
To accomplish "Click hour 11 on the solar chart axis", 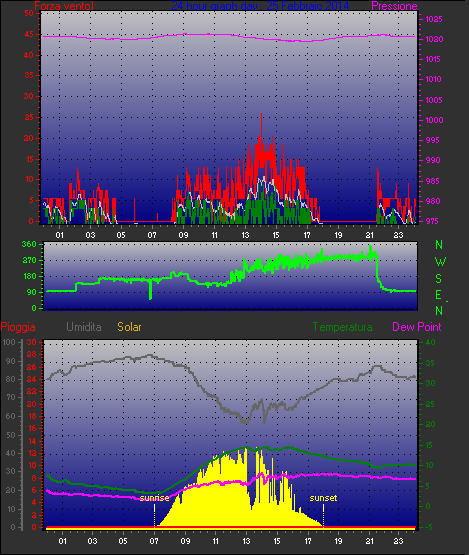I will (x=215, y=541).
